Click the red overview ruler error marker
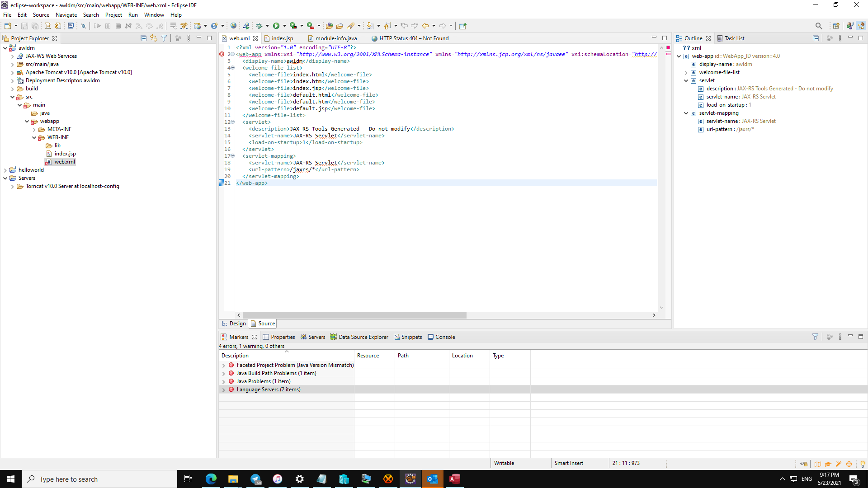The image size is (868, 488). [668, 54]
